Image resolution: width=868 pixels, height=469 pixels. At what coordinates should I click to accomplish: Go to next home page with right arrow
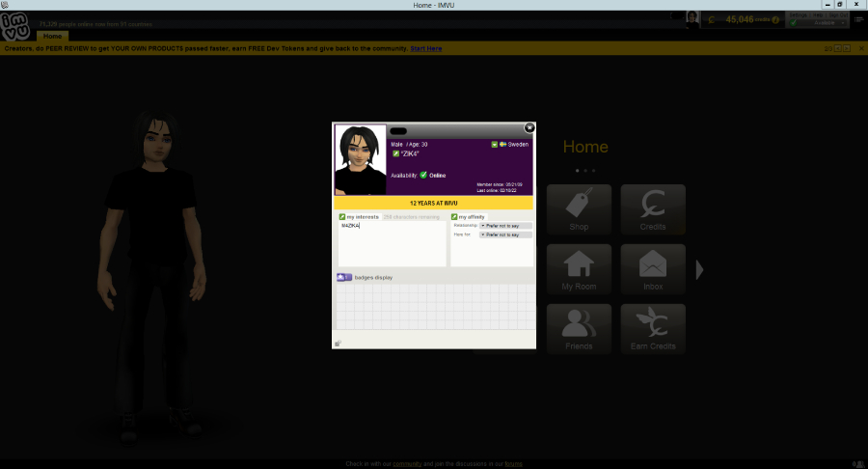coord(700,269)
